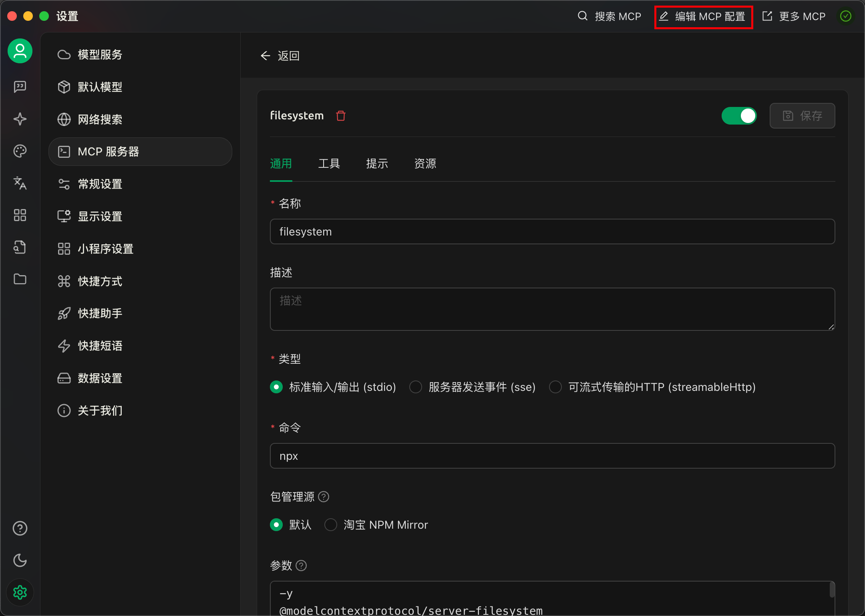This screenshot has height=616, width=865.
Task: Click the 名称 input field containing filesystem
Action: tap(553, 232)
